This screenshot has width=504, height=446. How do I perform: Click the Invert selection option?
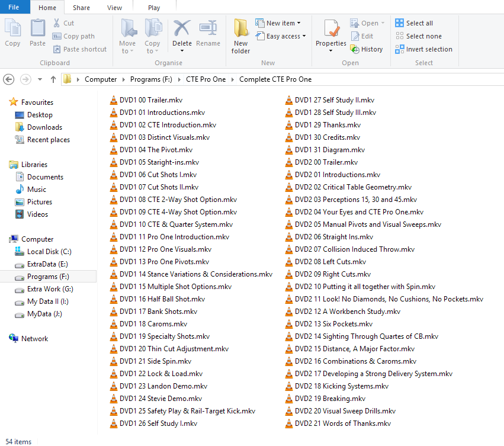[423, 49]
